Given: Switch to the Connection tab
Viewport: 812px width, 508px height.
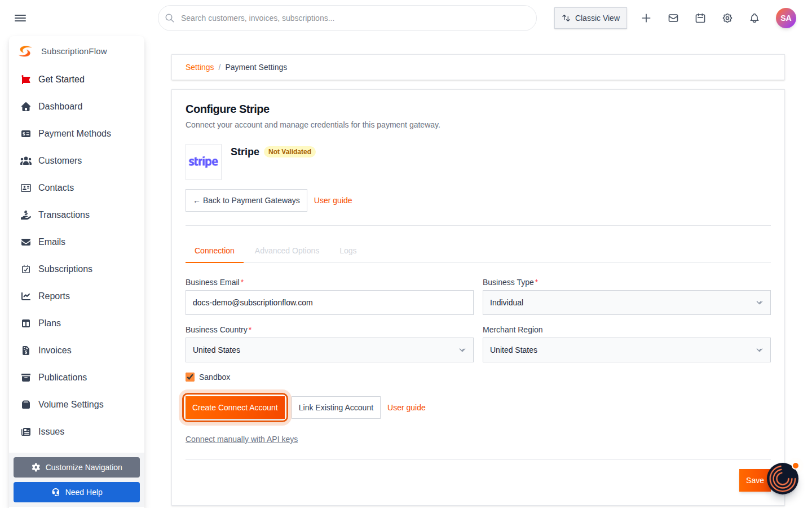Looking at the screenshot, I should (214, 251).
